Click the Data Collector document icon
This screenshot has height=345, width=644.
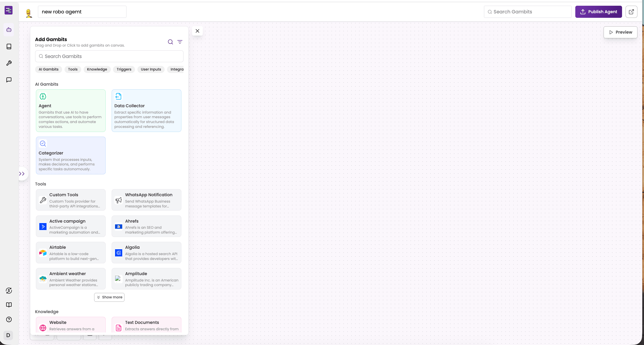click(118, 96)
